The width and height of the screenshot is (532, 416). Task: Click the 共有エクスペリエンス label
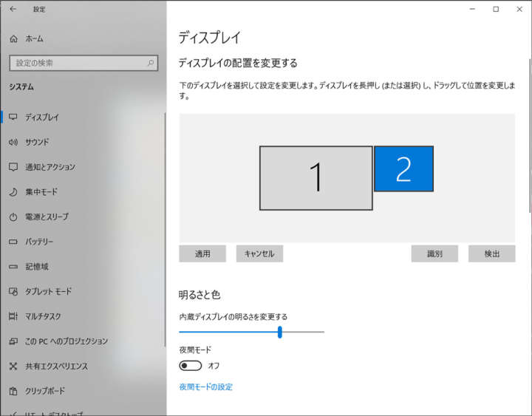point(56,366)
